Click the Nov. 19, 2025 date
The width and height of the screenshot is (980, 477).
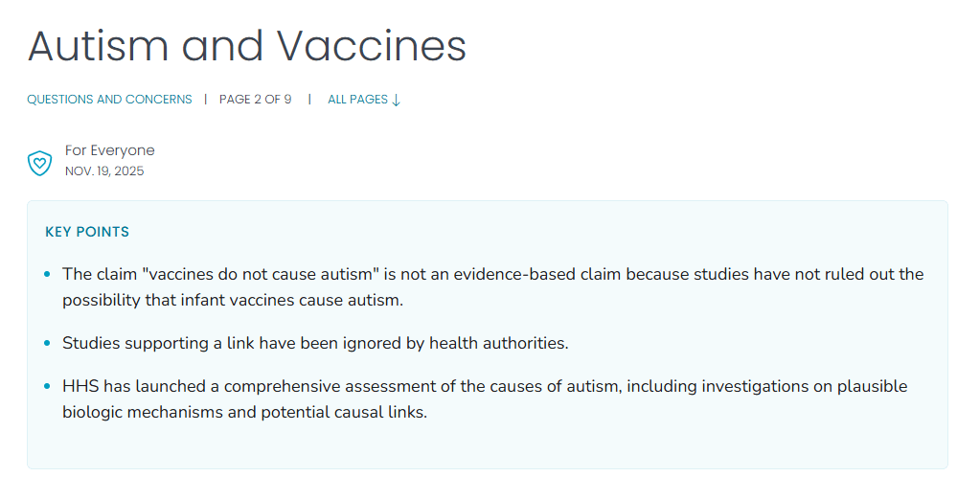(x=104, y=171)
